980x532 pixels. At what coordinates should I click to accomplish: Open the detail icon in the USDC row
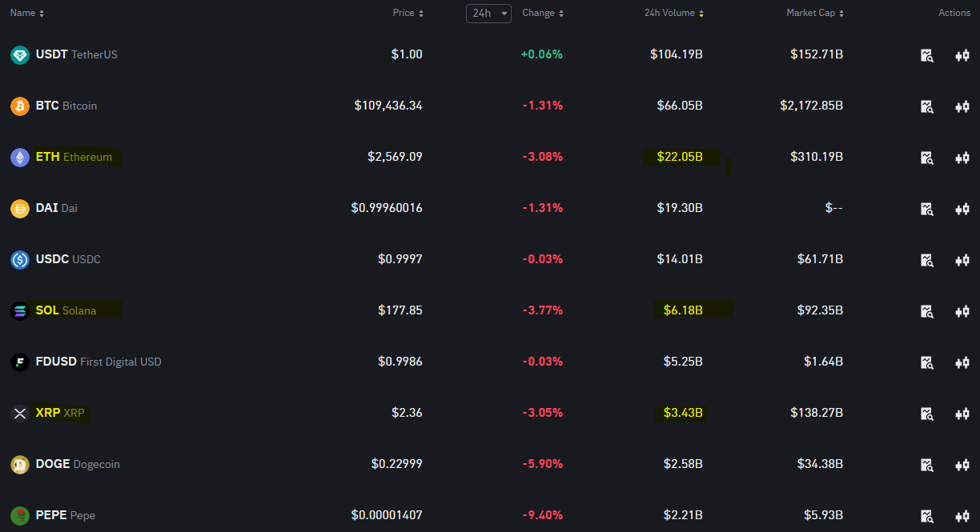click(927, 260)
